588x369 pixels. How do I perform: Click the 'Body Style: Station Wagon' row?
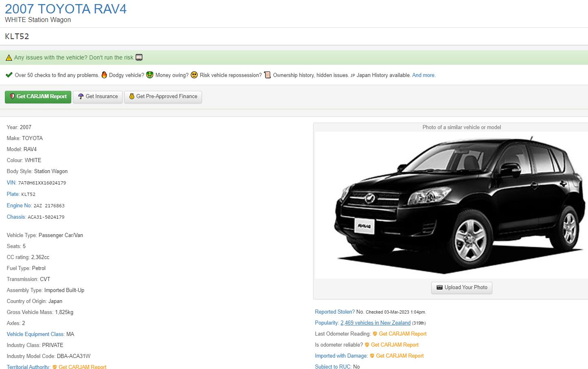(x=37, y=171)
